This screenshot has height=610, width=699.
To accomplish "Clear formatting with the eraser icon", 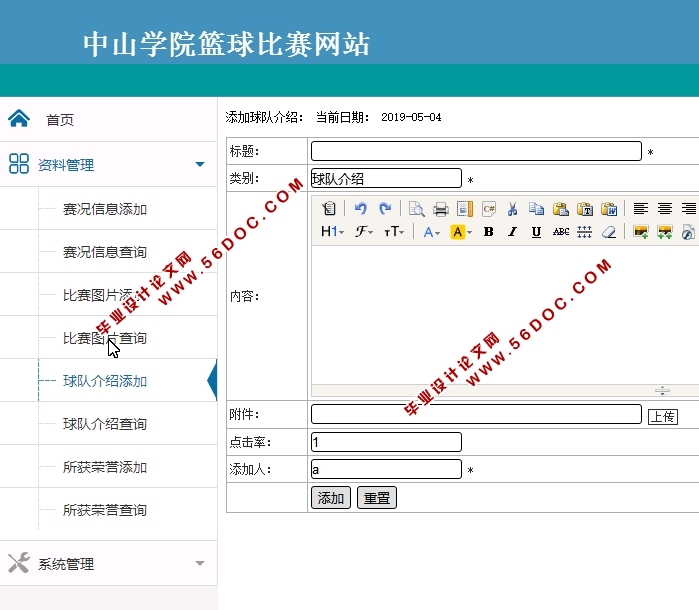I will coord(609,232).
